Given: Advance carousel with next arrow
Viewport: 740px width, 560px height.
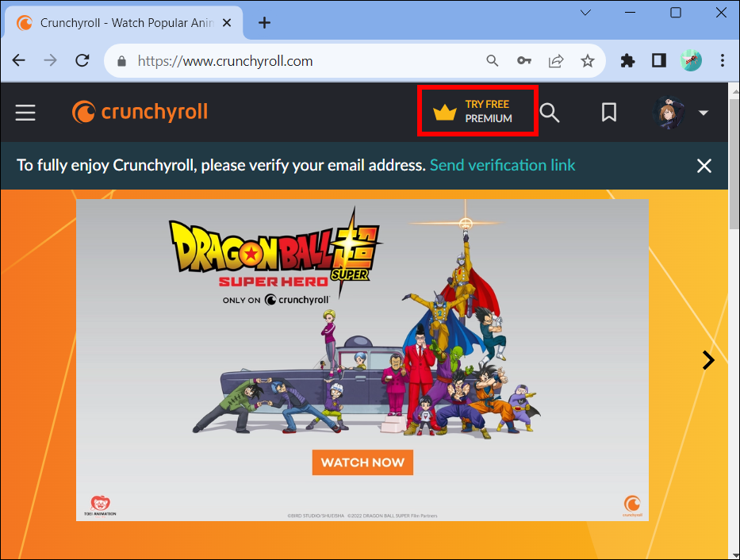Looking at the screenshot, I should [708, 360].
